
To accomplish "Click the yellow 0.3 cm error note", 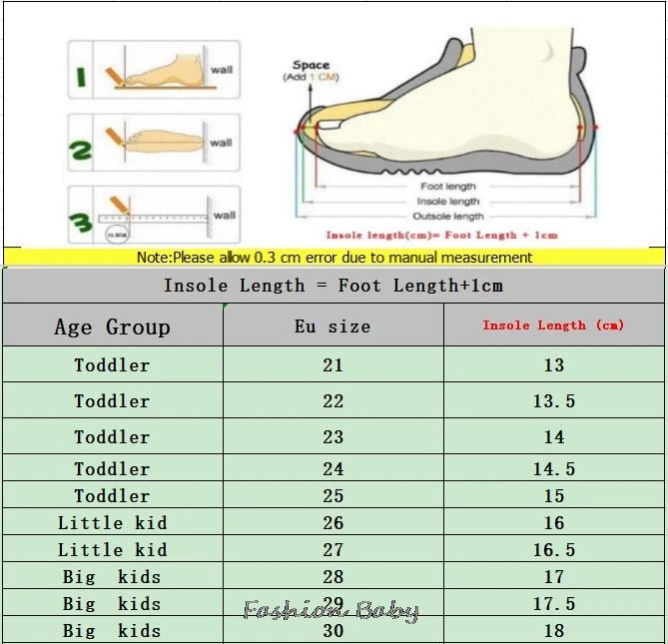I will coord(334,257).
